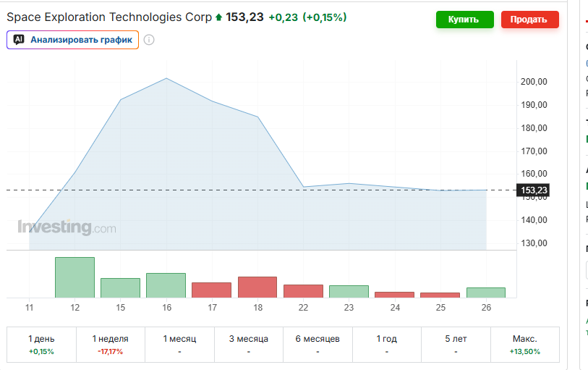Select the 5 лет period tab
Image resolution: width=588 pixels, height=370 pixels.
tap(456, 345)
